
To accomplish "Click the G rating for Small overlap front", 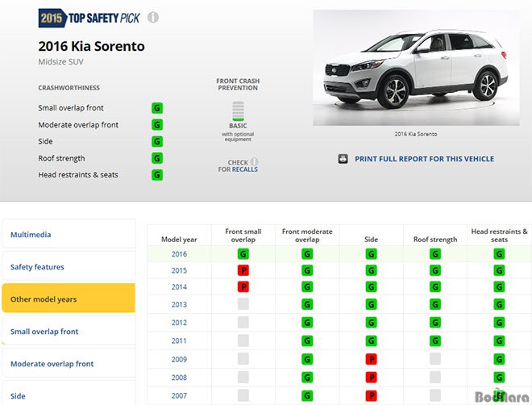I will point(157,108).
